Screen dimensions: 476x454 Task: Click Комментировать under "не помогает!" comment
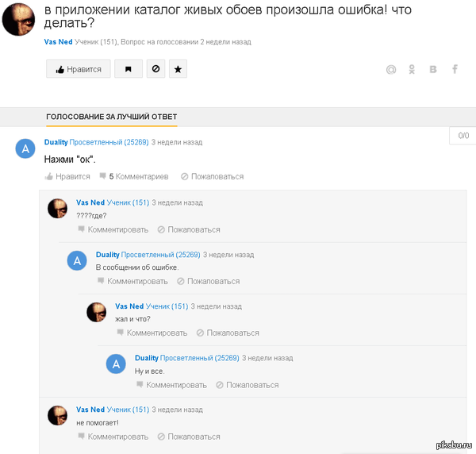tap(113, 437)
